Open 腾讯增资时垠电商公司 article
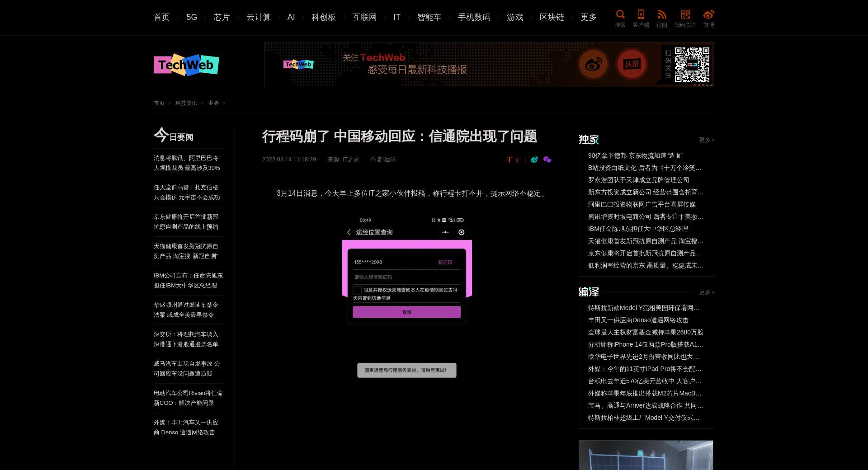The width and height of the screenshot is (868, 470). (x=646, y=216)
